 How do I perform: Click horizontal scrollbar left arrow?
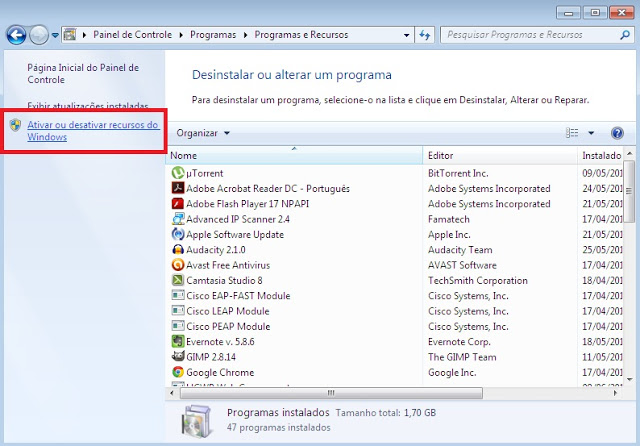(x=172, y=393)
